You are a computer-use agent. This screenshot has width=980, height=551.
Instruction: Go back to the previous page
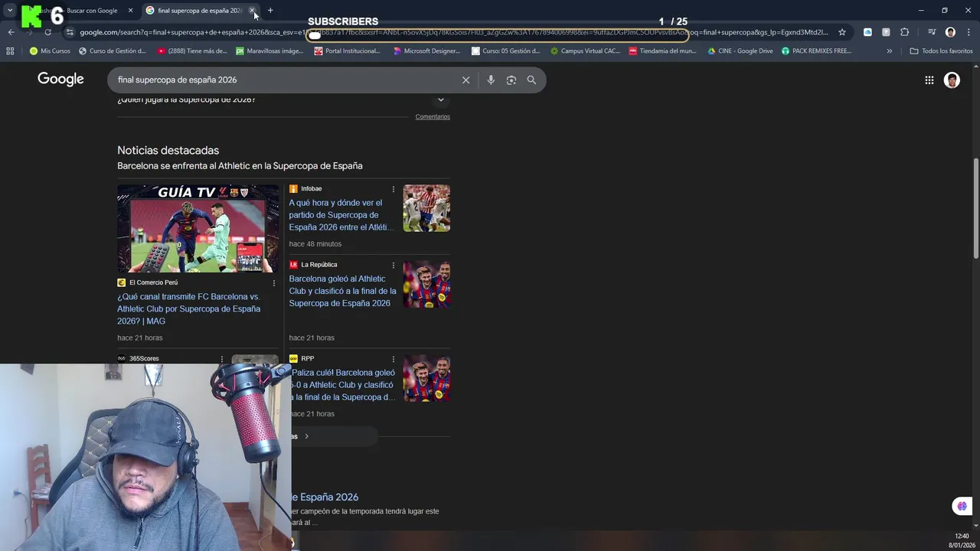point(11,32)
